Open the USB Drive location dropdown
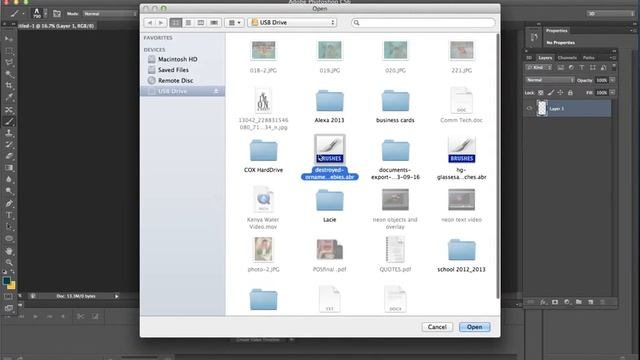Image resolution: width=640 pixels, height=360 pixels. click(x=292, y=23)
